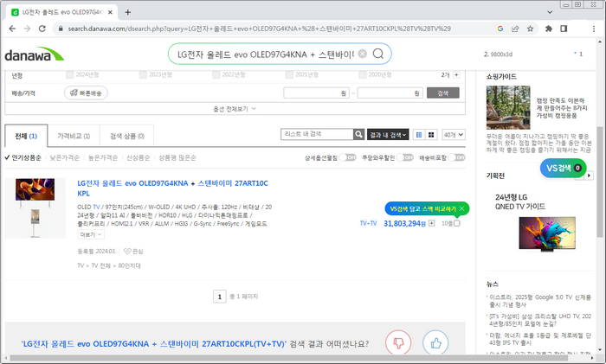
Task: Expand product specs with 더보기 dropdown
Action: [x=91, y=234]
